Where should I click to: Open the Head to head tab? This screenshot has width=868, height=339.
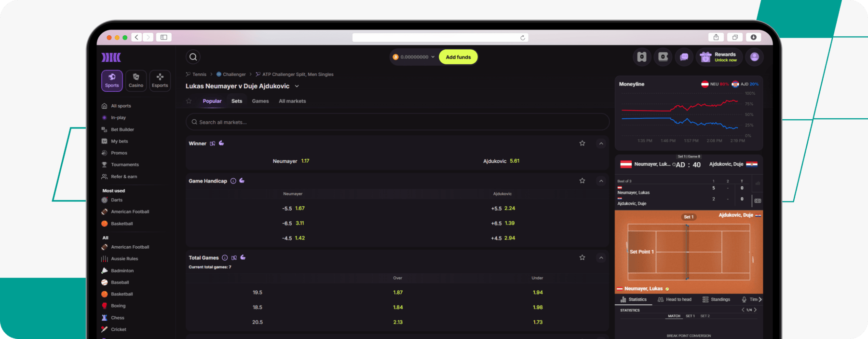pyautogui.click(x=674, y=299)
